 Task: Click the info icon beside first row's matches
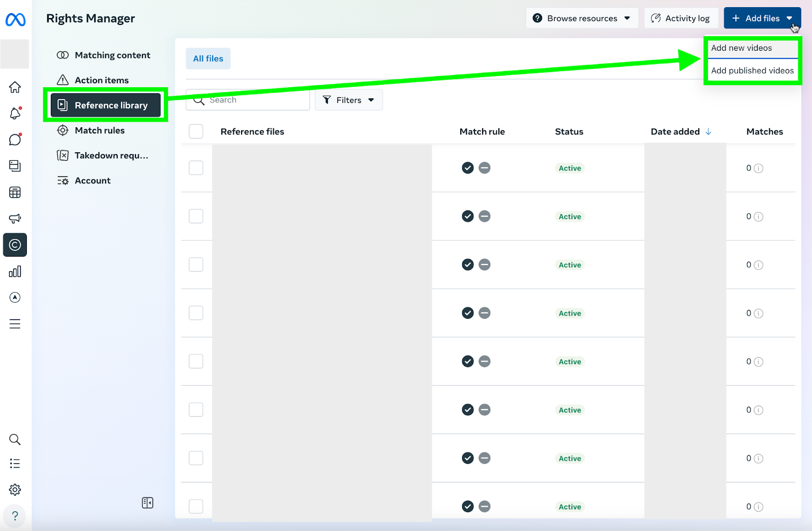click(x=759, y=168)
